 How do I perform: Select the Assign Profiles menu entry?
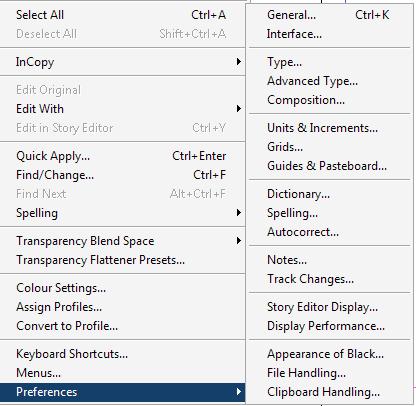pos(122,307)
